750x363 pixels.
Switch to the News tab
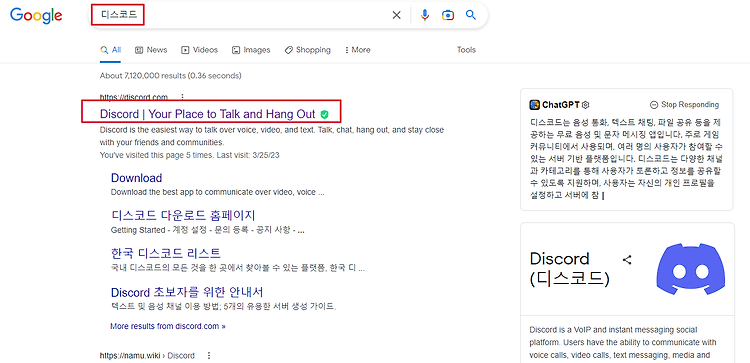click(151, 50)
